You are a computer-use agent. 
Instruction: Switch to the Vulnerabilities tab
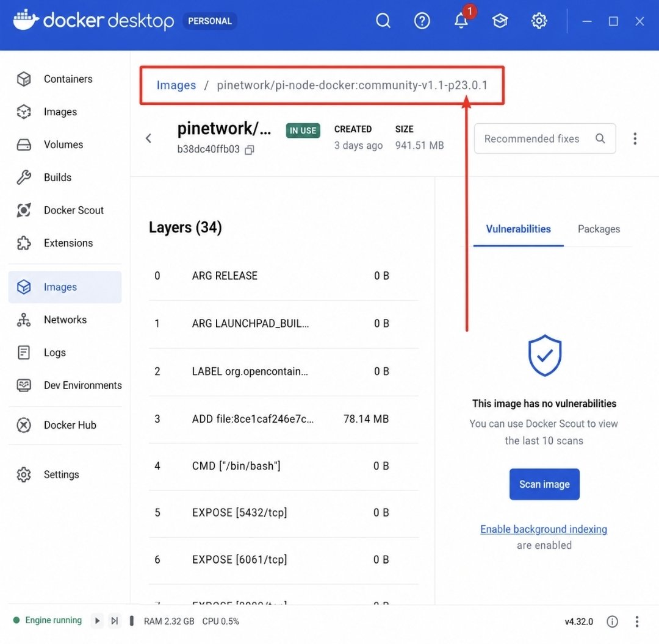[x=518, y=229]
